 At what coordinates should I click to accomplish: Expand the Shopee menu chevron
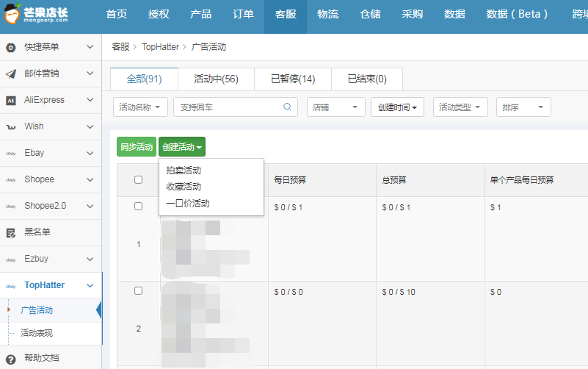tap(90, 180)
